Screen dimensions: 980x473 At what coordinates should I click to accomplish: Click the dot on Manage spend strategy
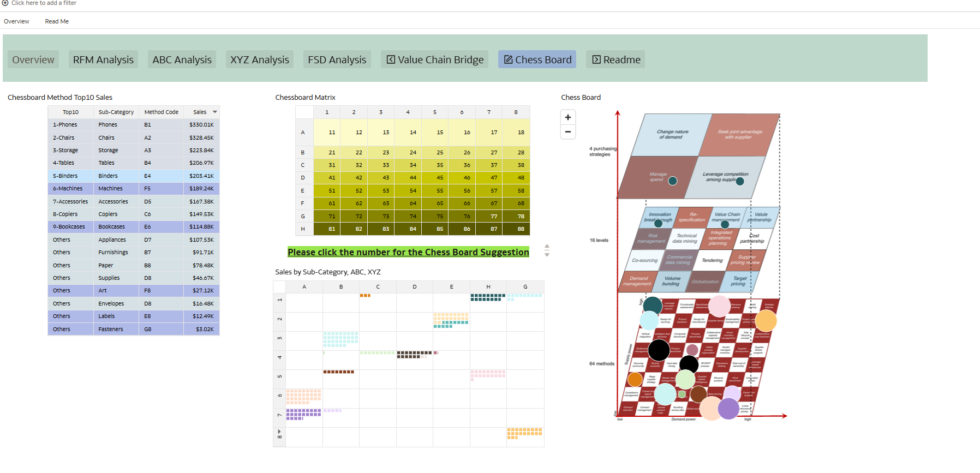(x=673, y=181)
